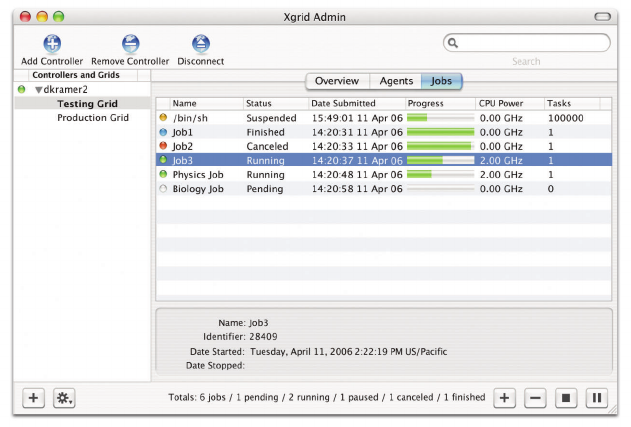Click the Disconnect toolbar icon
This screenshot has height=427, width=631.
point(200,44)
